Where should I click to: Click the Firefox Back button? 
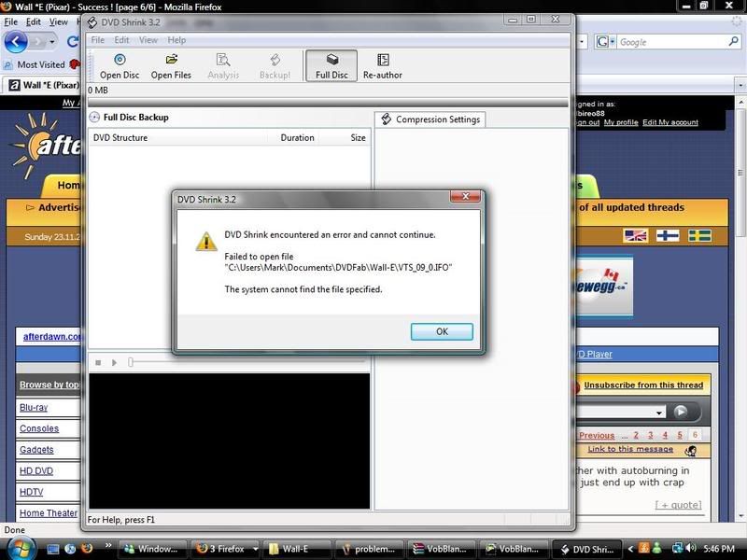(x=16, y=42)
